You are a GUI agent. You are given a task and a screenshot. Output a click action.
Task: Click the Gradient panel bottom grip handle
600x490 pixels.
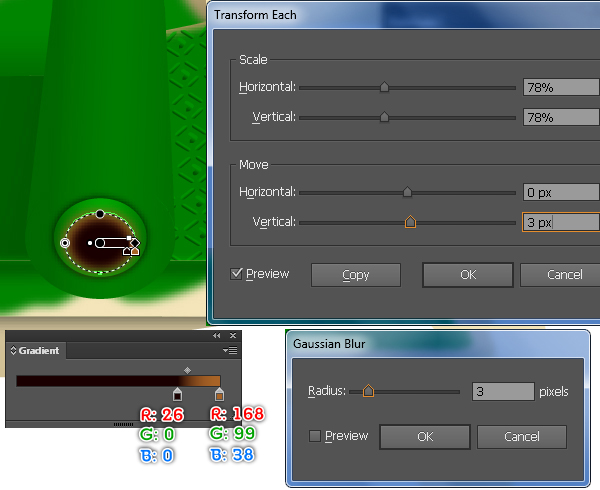tap(124, 424)
